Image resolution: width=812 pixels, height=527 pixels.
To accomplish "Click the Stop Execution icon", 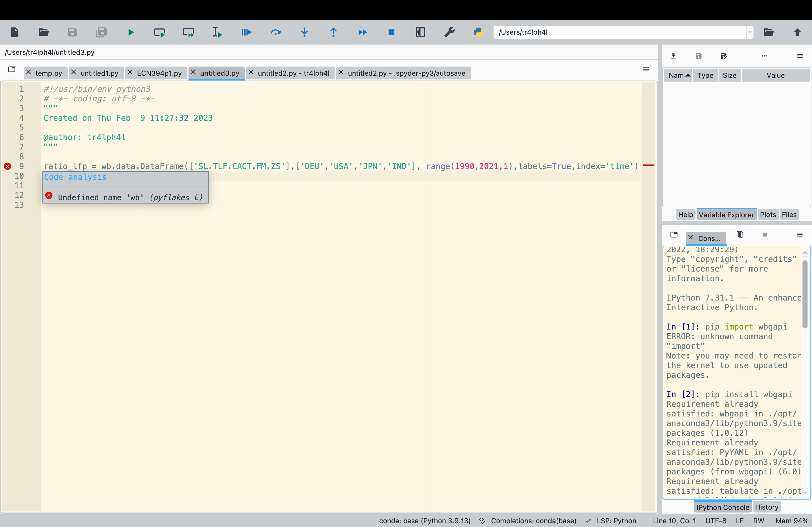I will pyautogui.click(x=391, y=32).
